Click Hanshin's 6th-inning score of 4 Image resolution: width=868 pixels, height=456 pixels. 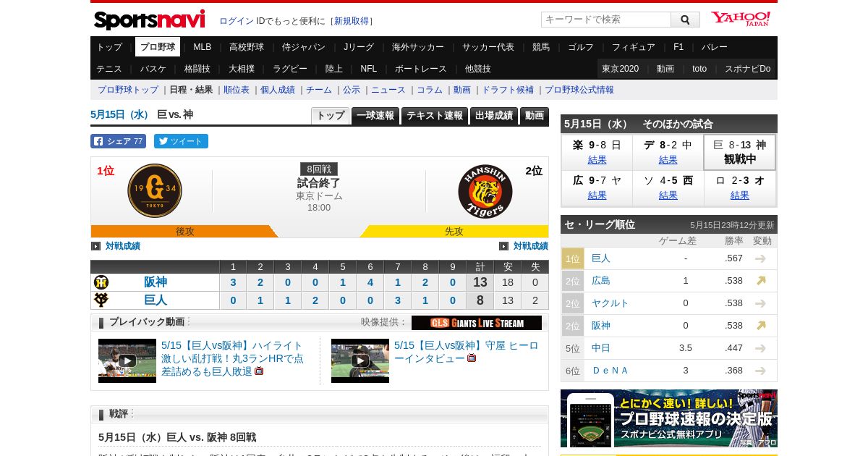click(x=370, y=282)
